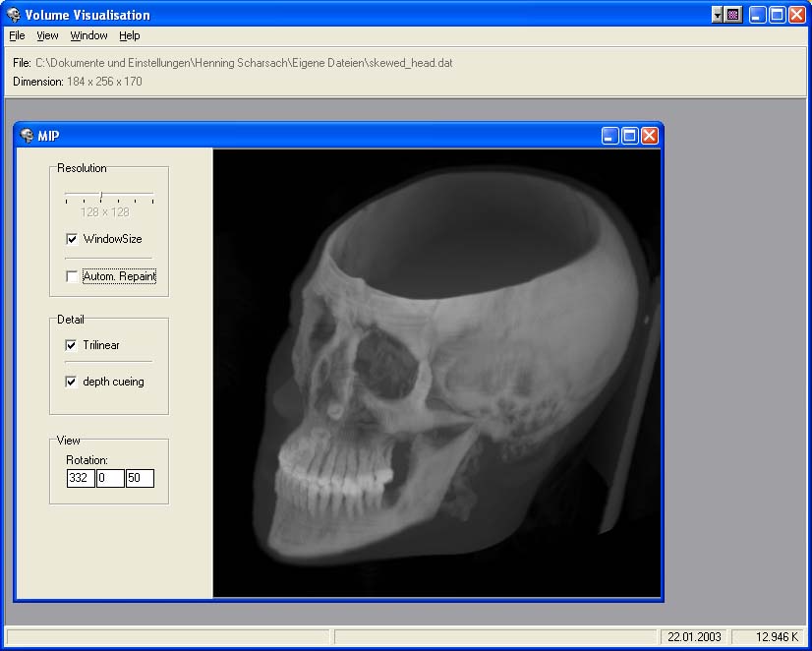Open the File menu
This screenshot has height=651, width=812.
point(17,35)
